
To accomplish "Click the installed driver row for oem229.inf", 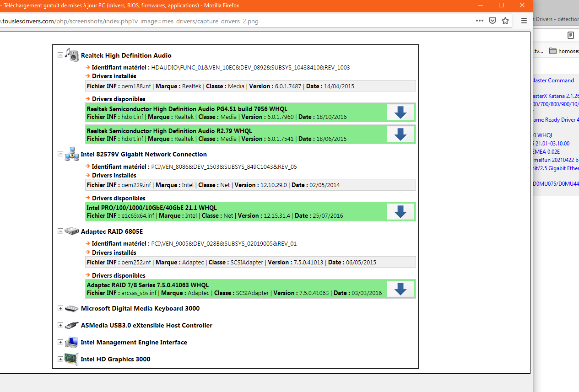I will 250,185.
